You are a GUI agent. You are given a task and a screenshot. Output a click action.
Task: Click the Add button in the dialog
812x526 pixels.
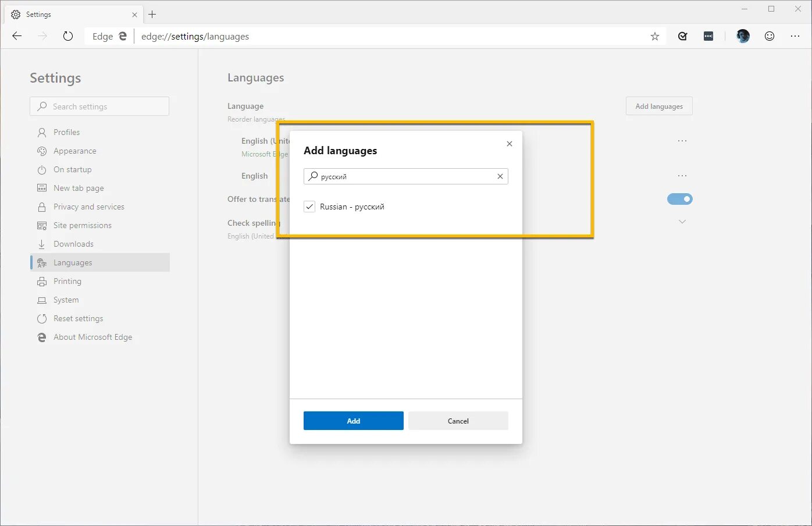click(x=353, y=420)
